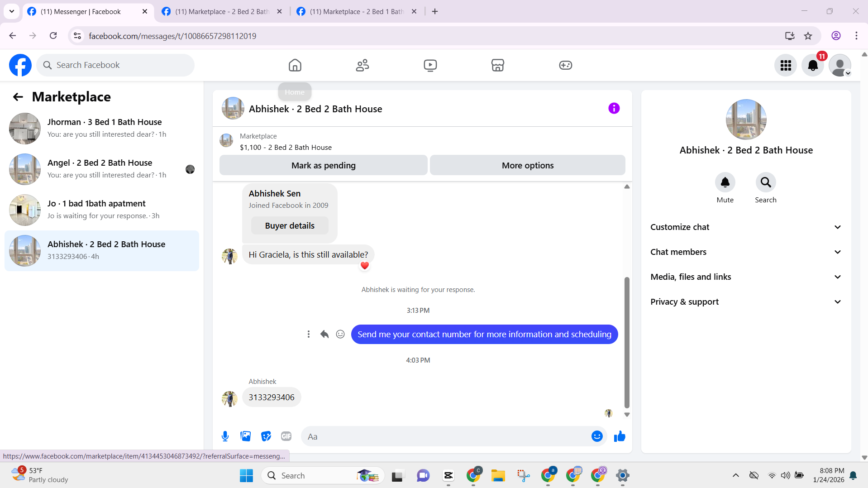The height and width of the screenshot is (488, 868).
Task: Send a thumbs-up like
Action: tap(620, 436)
